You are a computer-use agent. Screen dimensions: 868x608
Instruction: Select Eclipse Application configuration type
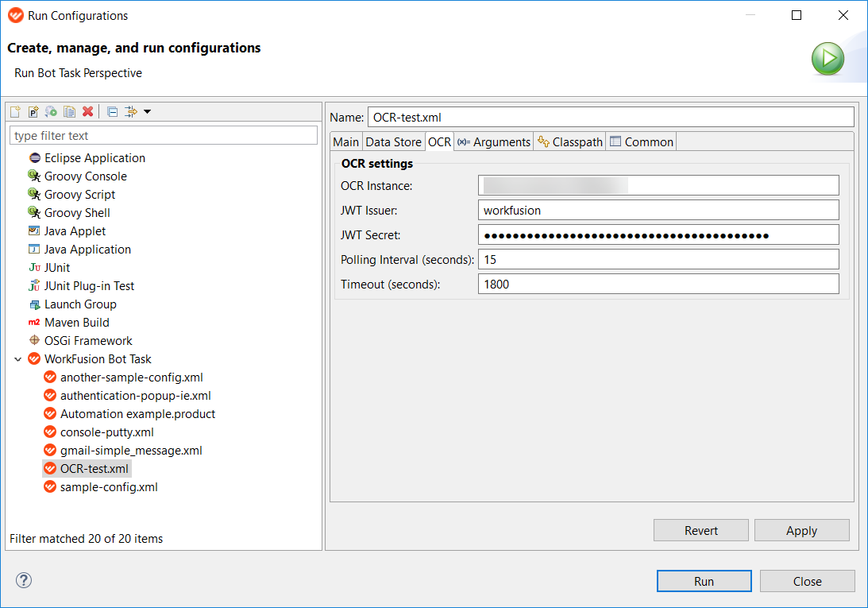[x=95, y=158]
